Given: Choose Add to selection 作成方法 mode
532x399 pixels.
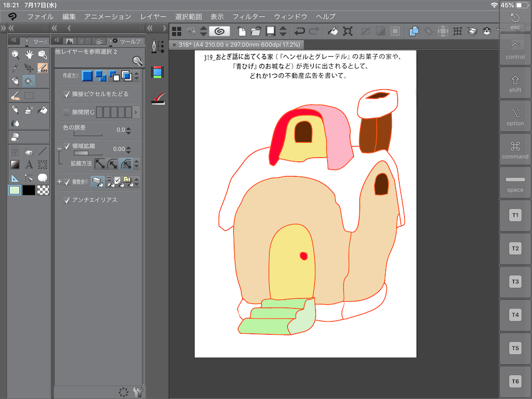Looking at the screenshot, I should coord(100,76).
